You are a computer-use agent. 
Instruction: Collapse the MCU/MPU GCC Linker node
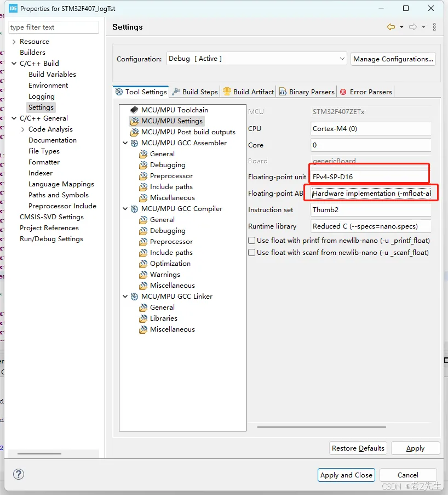click(x=125, y=297)
